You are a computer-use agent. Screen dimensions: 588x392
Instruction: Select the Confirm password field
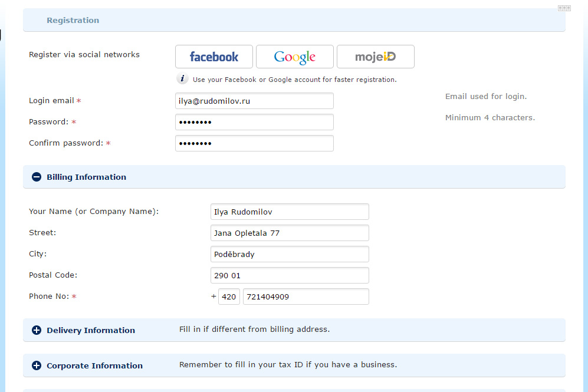pyautogui.click(x=254, y=143)
